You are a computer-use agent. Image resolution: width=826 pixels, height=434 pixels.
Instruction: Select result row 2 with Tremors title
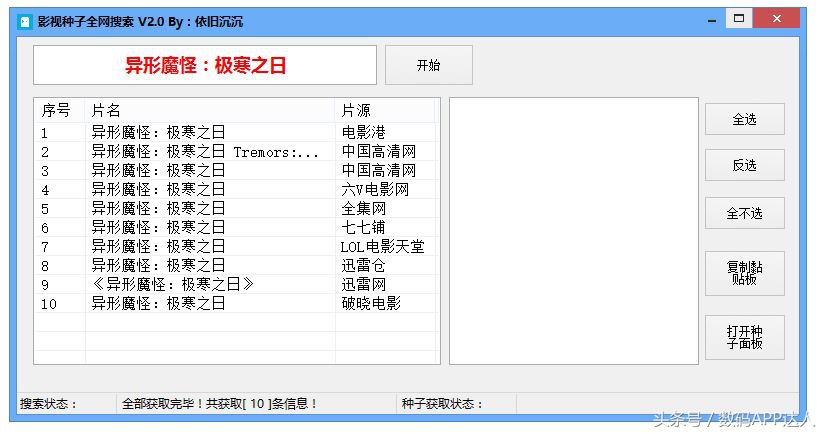(x=236, y=152)
